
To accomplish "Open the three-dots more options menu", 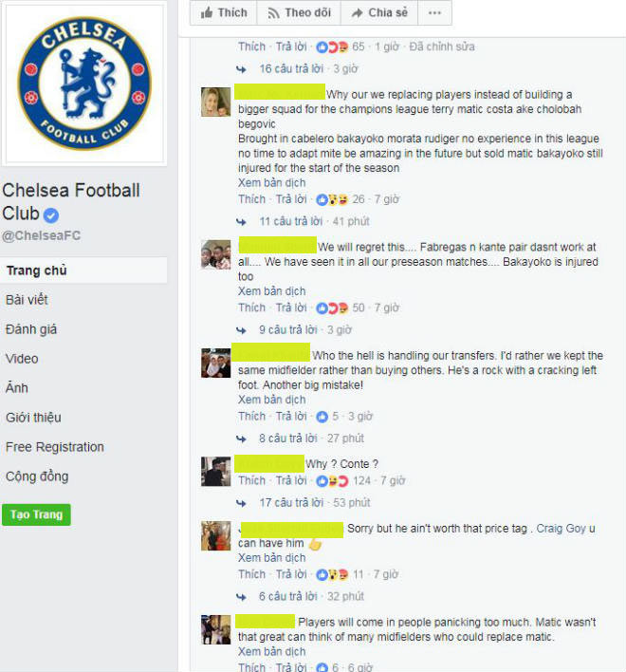I will (x=434, y=13).
